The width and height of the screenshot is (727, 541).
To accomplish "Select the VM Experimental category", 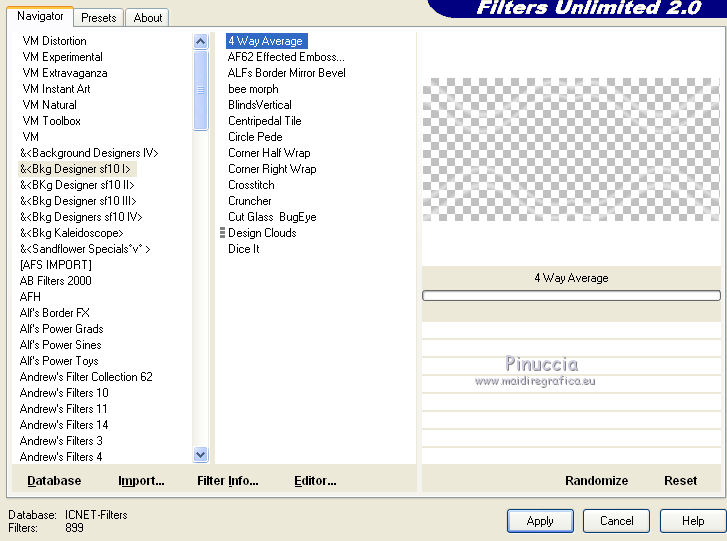I will tap(63, 57).
